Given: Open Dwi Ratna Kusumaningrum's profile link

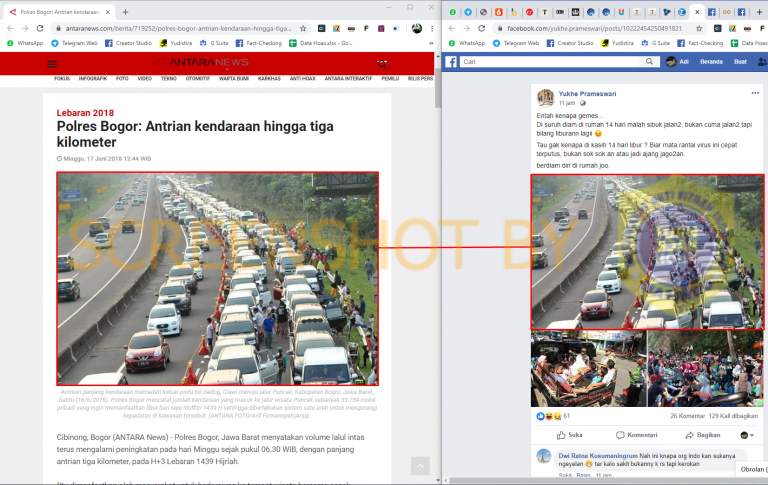Looking at the screenshot, I should tap(598, 456).
